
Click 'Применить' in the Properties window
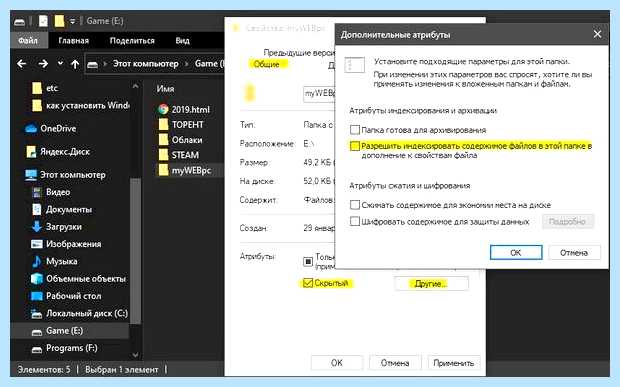tap(454, 363)
